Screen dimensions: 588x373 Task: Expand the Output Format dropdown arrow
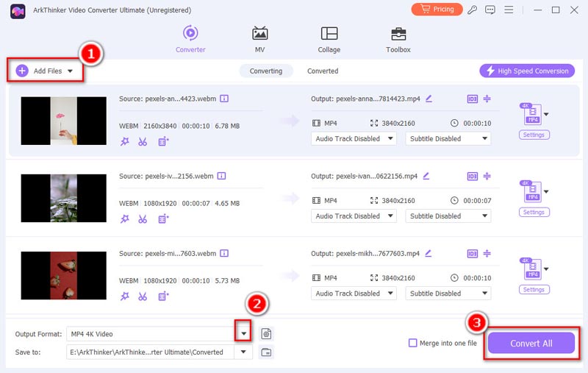pos(243,333)
